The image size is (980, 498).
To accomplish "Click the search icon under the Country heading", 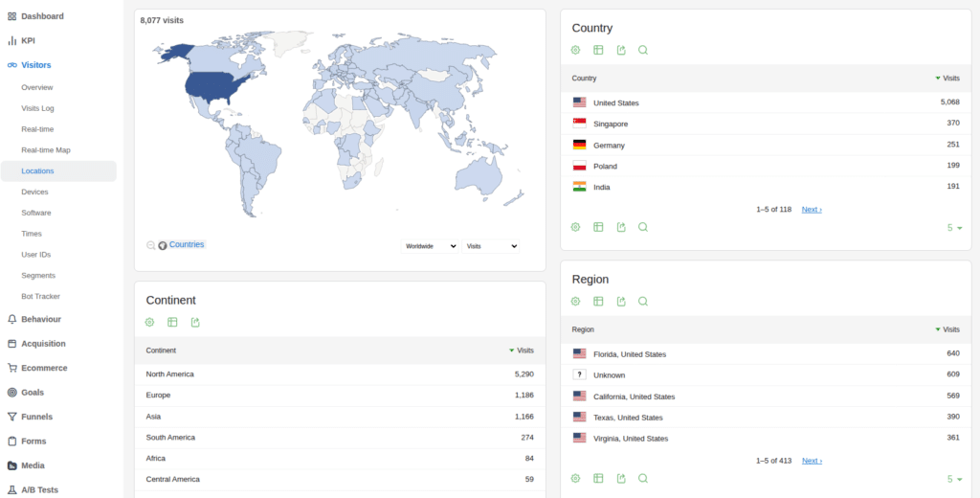I will click(x=643, y=50).
